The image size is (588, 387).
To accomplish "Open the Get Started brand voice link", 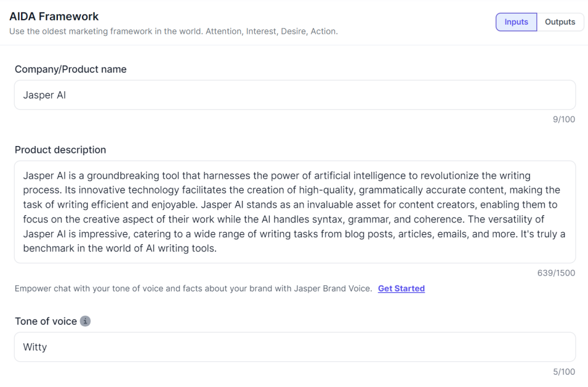I will (x=401, y=288).
